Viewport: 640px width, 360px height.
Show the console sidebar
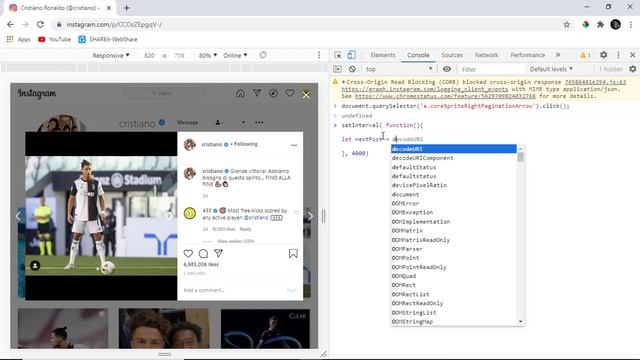337,69
